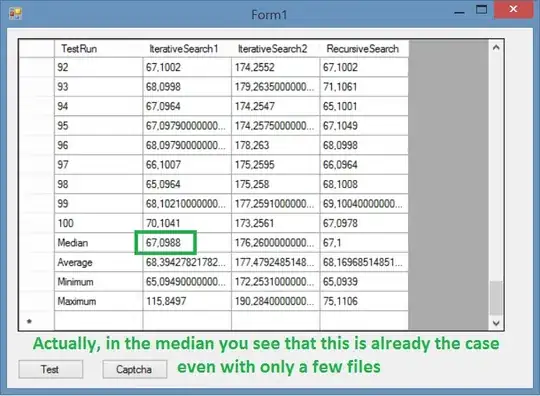Viewport: 540px width, 396px height.
Task: Select the cell 174,2547
Action: point(276,106)
